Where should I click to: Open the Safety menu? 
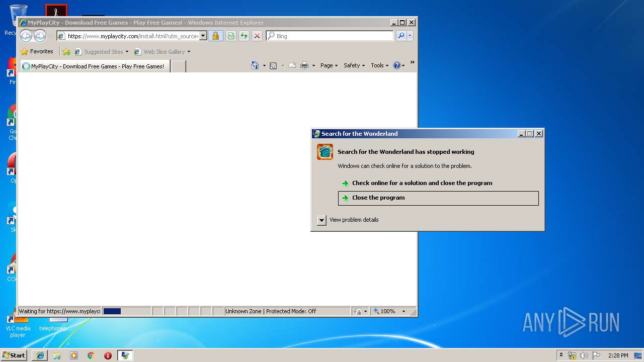[x=354, y=65]
